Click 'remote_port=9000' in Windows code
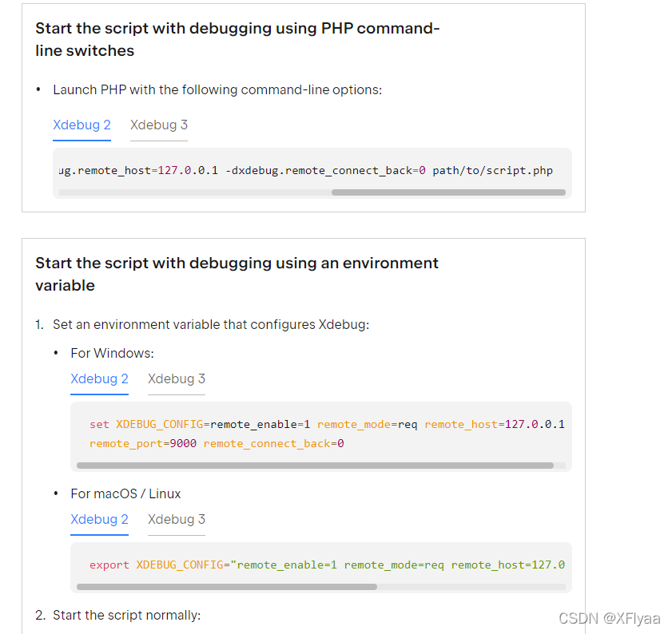Viewport: 672px width, 634px height. (143, 443)
